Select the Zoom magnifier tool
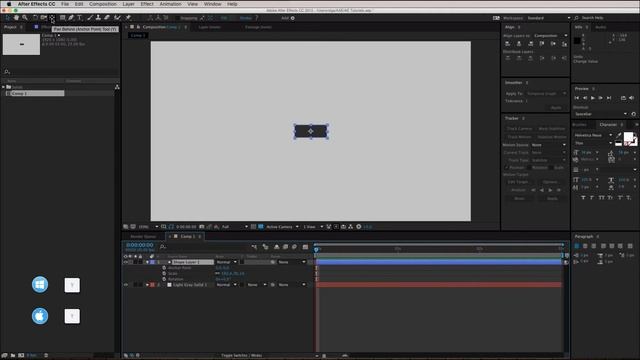 pyautogui.click(x=25, y=18)
